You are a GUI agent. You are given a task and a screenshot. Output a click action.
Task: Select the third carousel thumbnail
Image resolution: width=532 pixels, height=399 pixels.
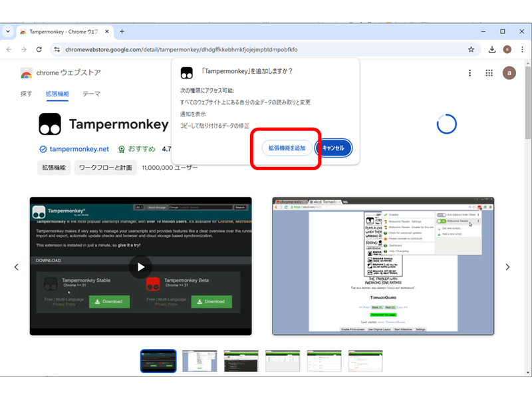[241, 361]
